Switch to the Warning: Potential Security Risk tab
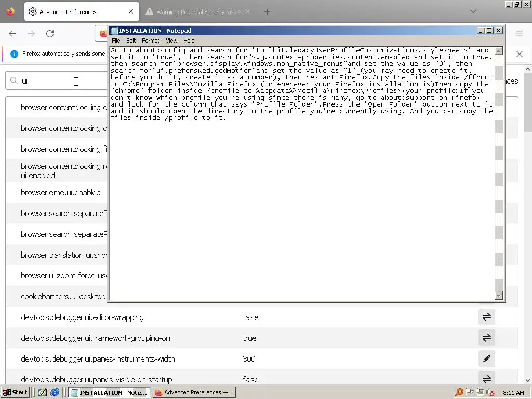Viewport: 532px width, 399px height. pyautogui.click(x=198, y=12)
